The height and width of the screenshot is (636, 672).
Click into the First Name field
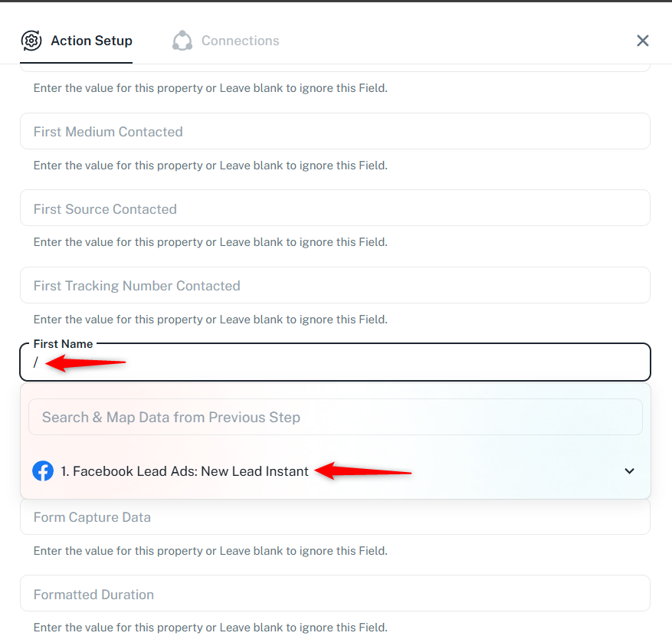point(335,362)
